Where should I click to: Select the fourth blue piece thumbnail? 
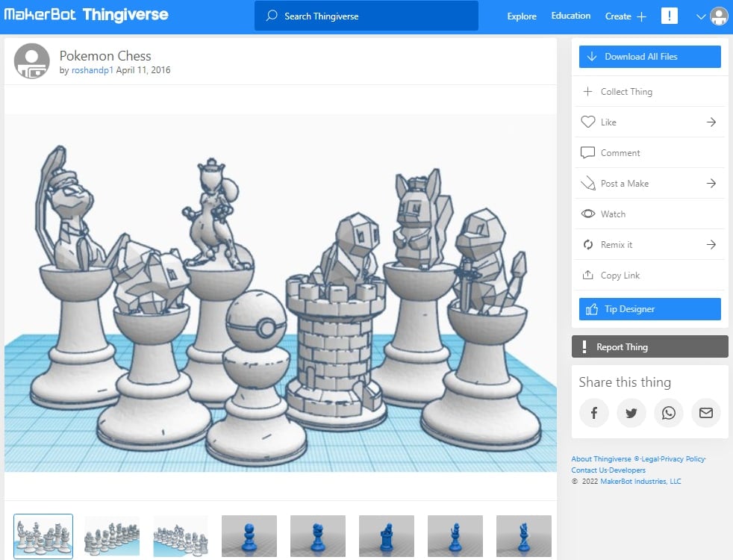455,536
